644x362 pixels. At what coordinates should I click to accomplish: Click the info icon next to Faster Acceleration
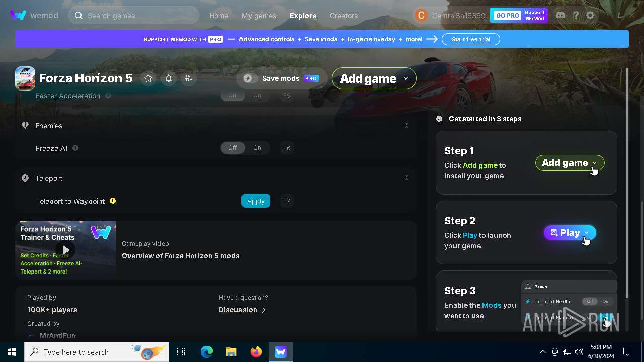point(108,95)
